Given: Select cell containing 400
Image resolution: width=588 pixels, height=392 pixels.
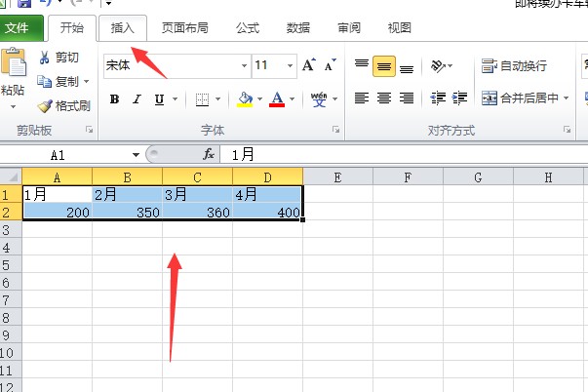Looking at the screenshot, I should pos(267,212).
